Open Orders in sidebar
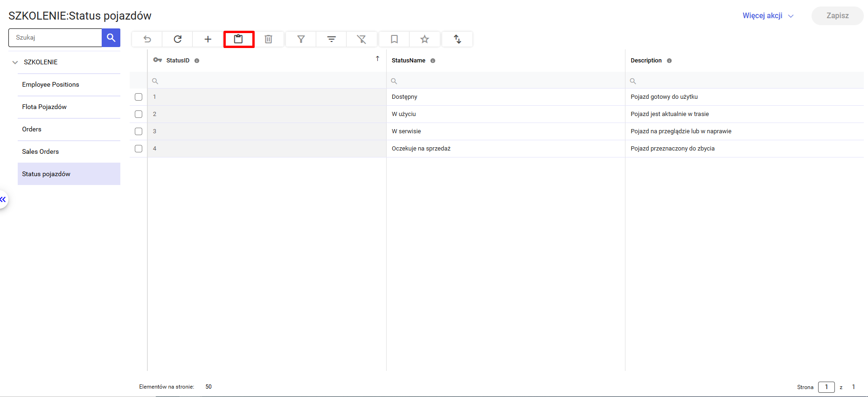Screen dimensions: 868x397 (x=69, y=129)
